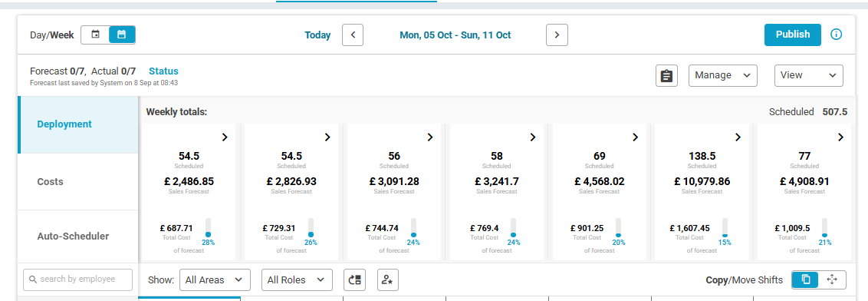Jump to Today
868x301 pixels.
coord(317,35)
